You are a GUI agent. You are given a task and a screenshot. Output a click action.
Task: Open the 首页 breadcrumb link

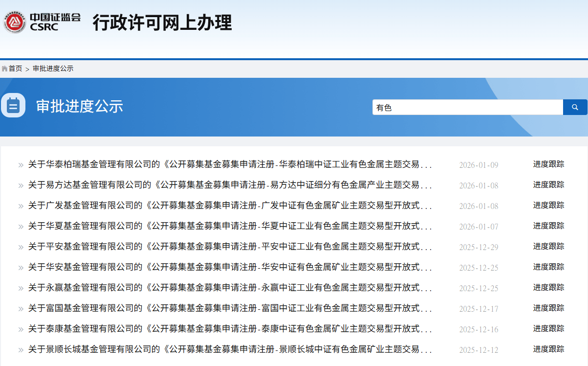(15, 69)
